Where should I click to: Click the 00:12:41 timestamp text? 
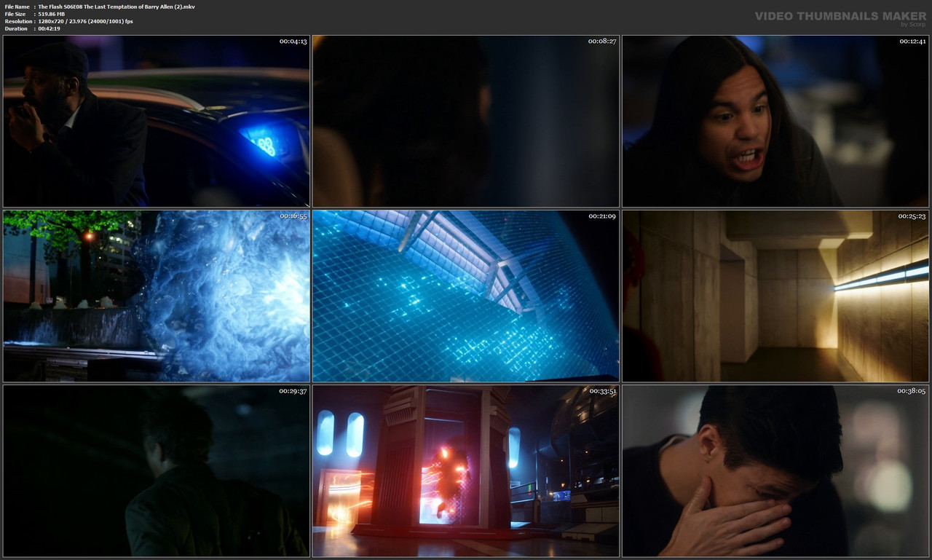point(912,42)
